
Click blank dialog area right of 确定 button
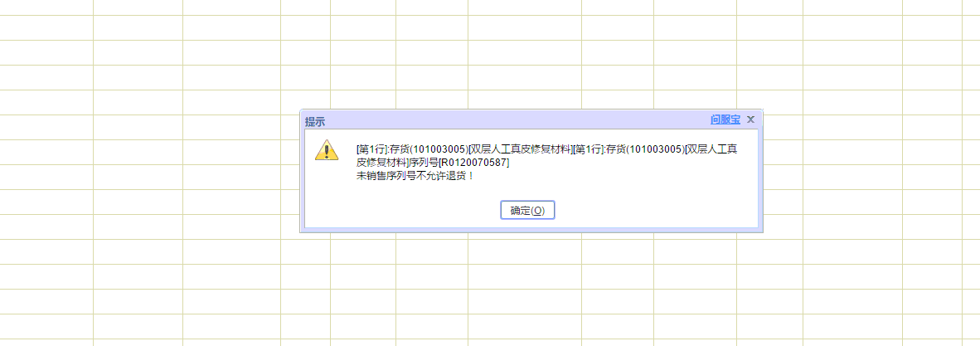coord(657,210)
